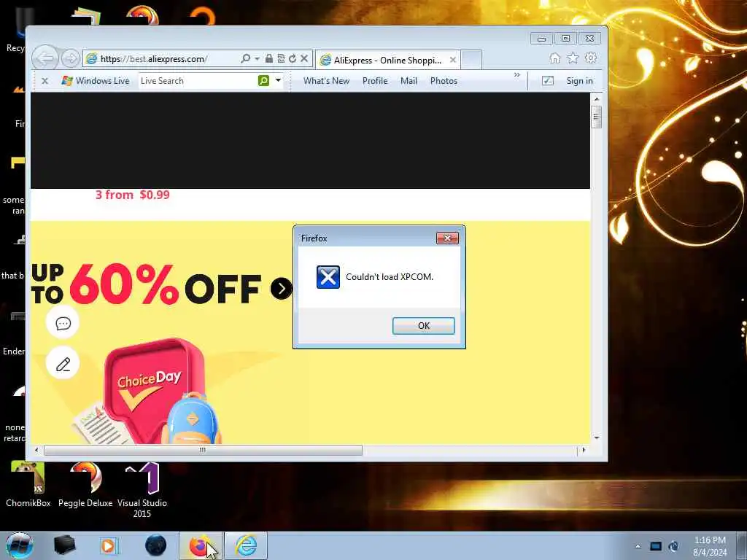747x560 pixels.
Task: Open the address bar dropdown arrow
Action: pos(258,58)
